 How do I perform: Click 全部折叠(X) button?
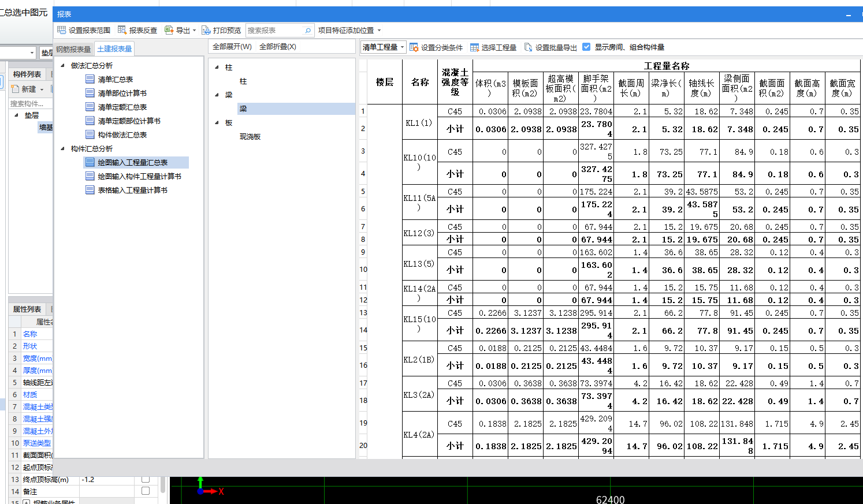[278, 47]
